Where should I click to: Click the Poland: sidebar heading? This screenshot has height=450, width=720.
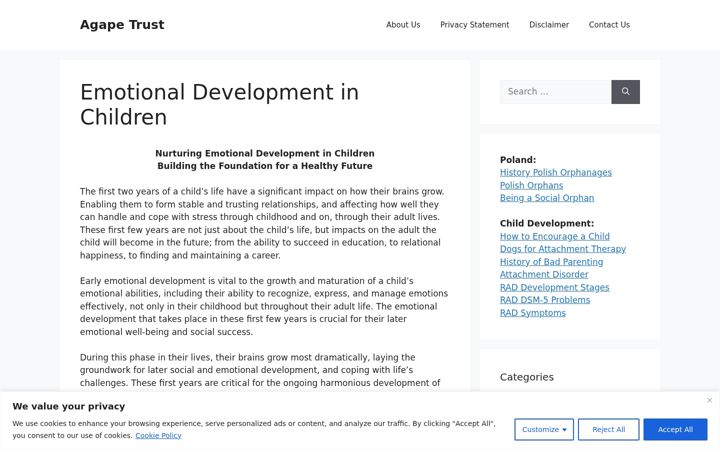[518, 160]
